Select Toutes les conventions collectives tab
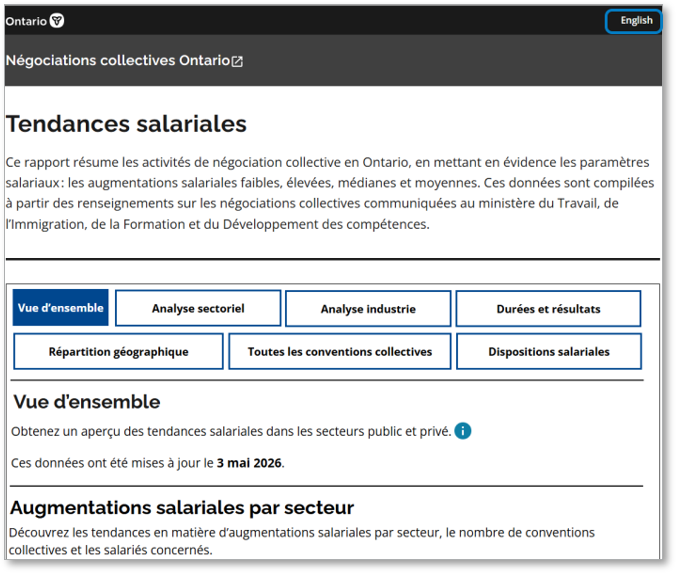This screenshot has height=573, width=676. (340, 351)
